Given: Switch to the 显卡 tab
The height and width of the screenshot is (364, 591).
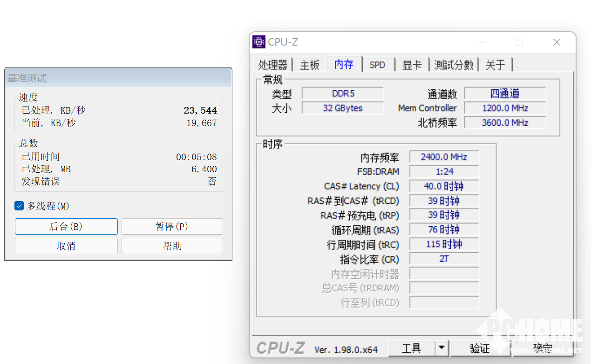Looking at the screenshot, I should pos(412,65).
